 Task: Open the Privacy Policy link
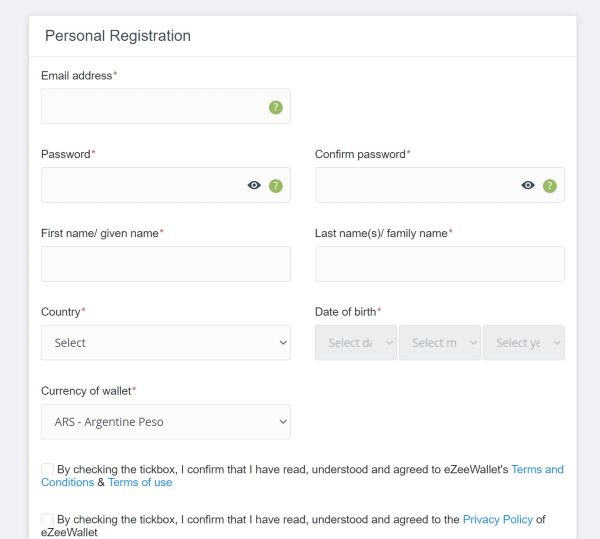(497, 519)
